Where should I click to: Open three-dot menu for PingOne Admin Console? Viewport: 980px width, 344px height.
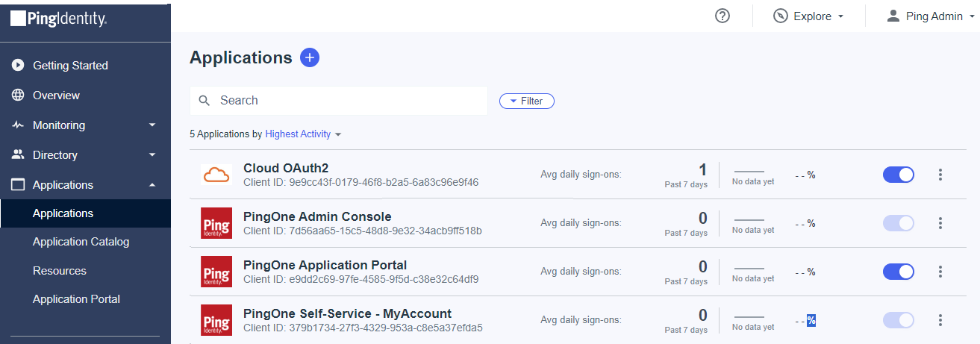click(940, 223)
